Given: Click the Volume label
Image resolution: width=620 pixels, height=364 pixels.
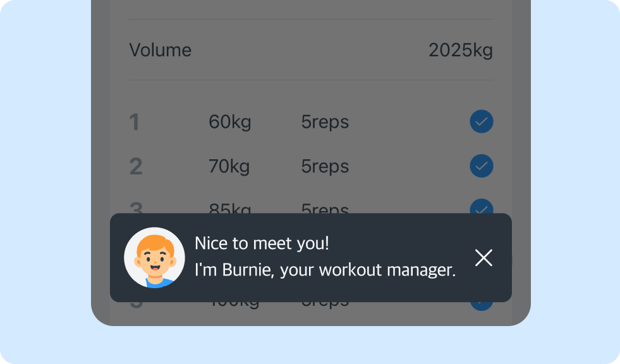Looking at the screenshot, I should (160, 50).
